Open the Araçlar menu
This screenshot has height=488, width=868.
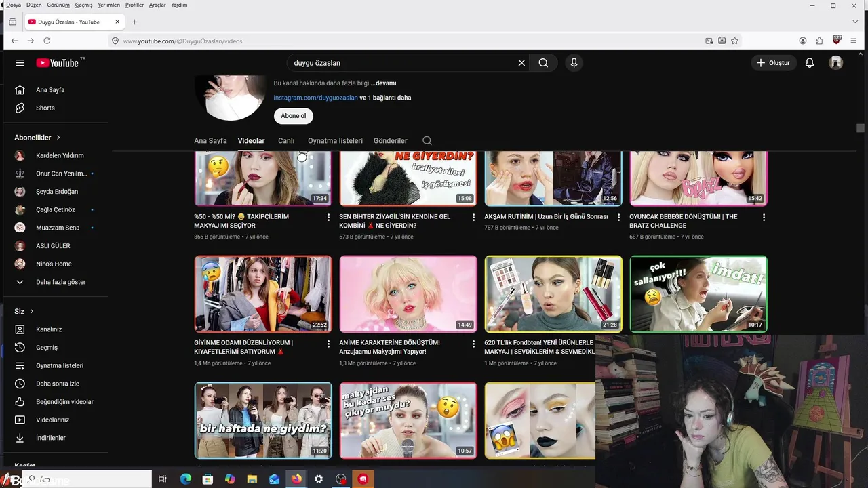(x=157, y=5)
